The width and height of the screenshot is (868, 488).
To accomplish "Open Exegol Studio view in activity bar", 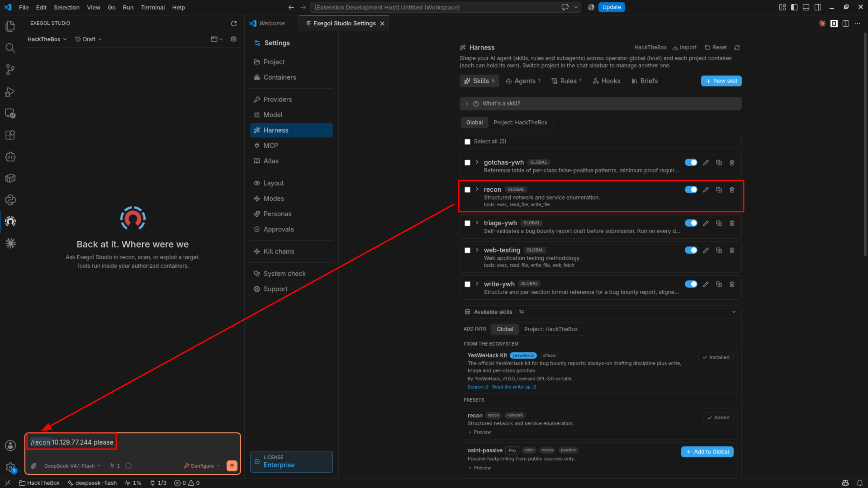I will click(x=10, y=221).
